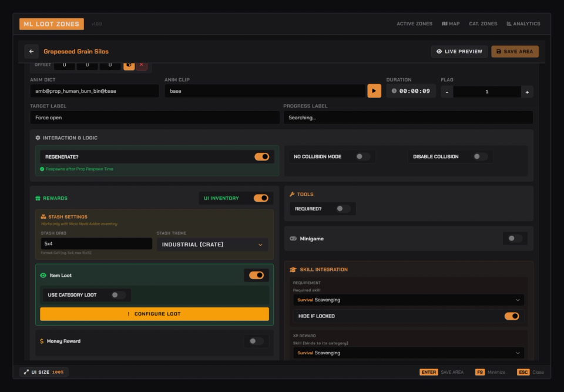This screenshot has width=564, height=392.
Task: Click the UI Size expand icon
Action: [x=26, y=372]
